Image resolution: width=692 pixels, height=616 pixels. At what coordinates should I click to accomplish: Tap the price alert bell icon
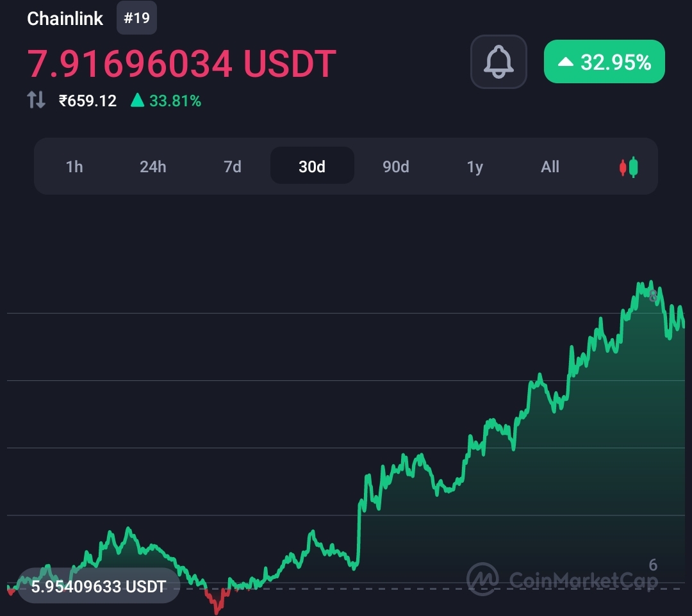tap(498, 61)
